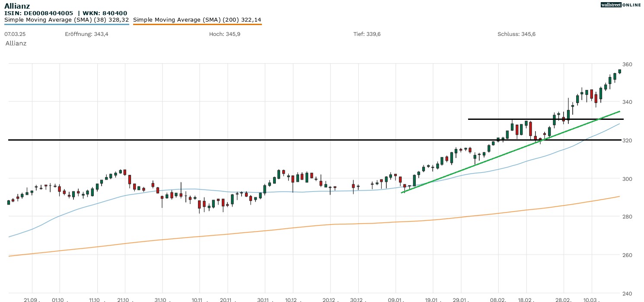Click the 20.11. date axis label

click(227, 300)
